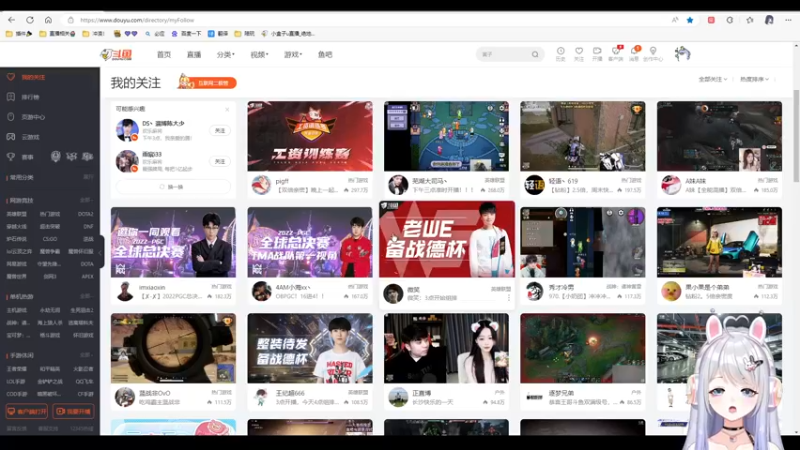Viewport: 800px width, 450px height.
Task: Open the 分类 dropdown in top navigation
Action: (226, 54)
